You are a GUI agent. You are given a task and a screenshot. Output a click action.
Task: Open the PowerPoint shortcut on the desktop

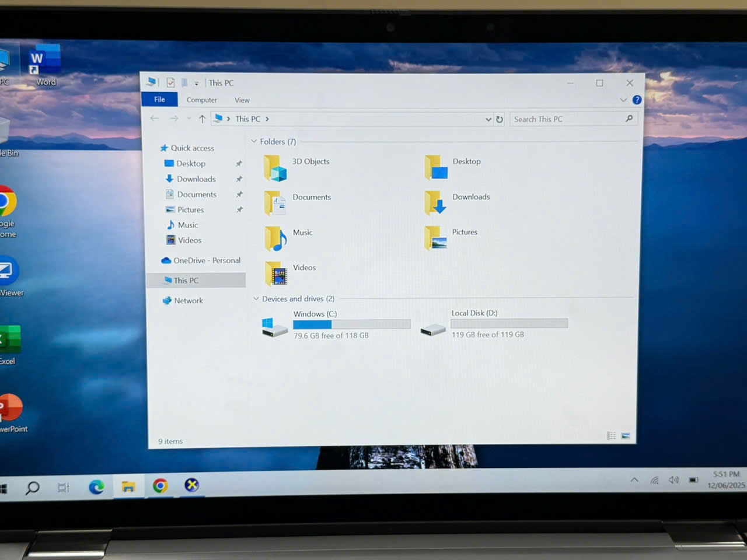point(12,414)
